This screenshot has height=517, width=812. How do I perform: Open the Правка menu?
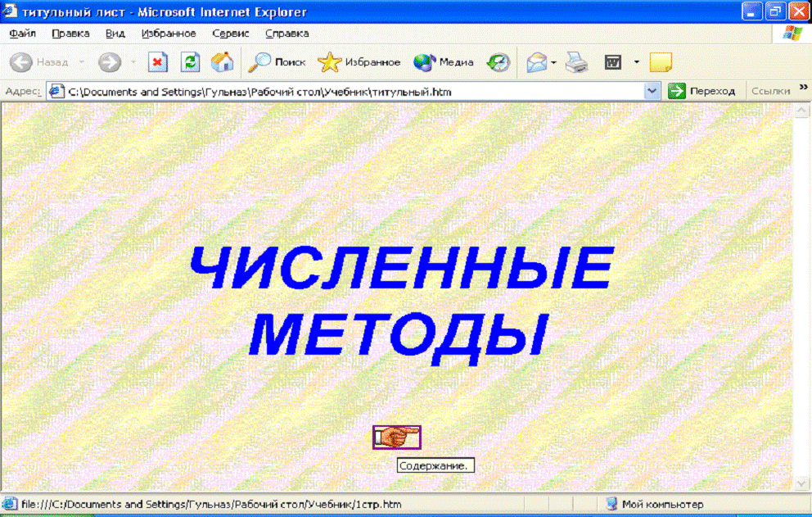pyautogui.click(x=70, y=34)
